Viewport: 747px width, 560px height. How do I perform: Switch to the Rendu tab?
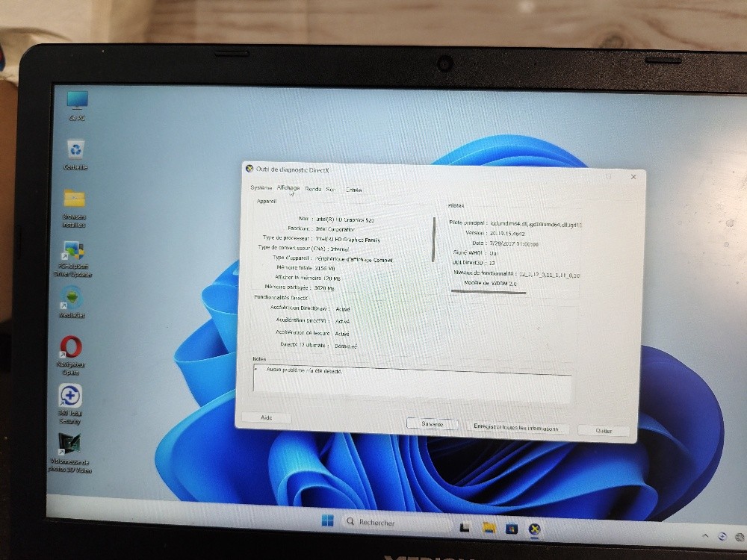click(313, 189)
